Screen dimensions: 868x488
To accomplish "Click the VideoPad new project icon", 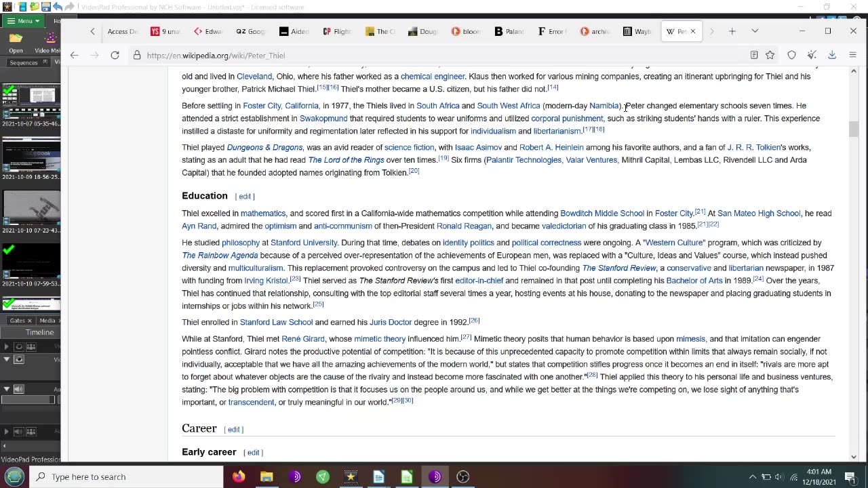I will (x=22, y=7).
